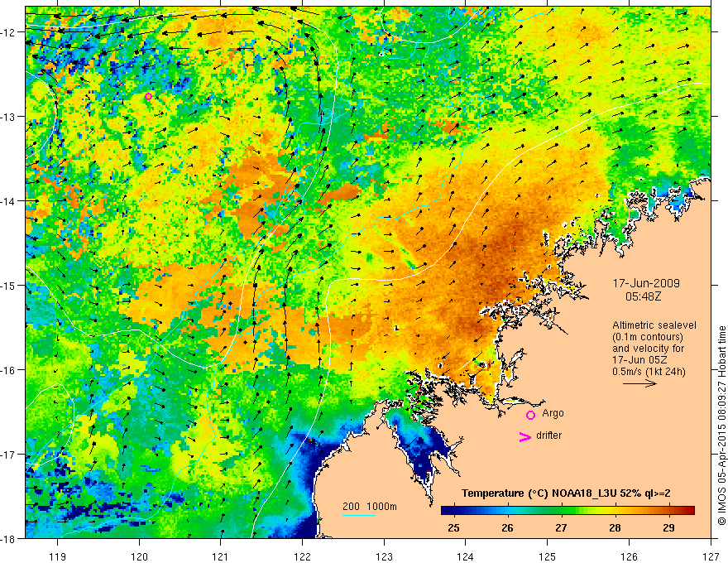Click the colorbar tick label 29
Screen dimensions: 728x563
click(668, 527)
